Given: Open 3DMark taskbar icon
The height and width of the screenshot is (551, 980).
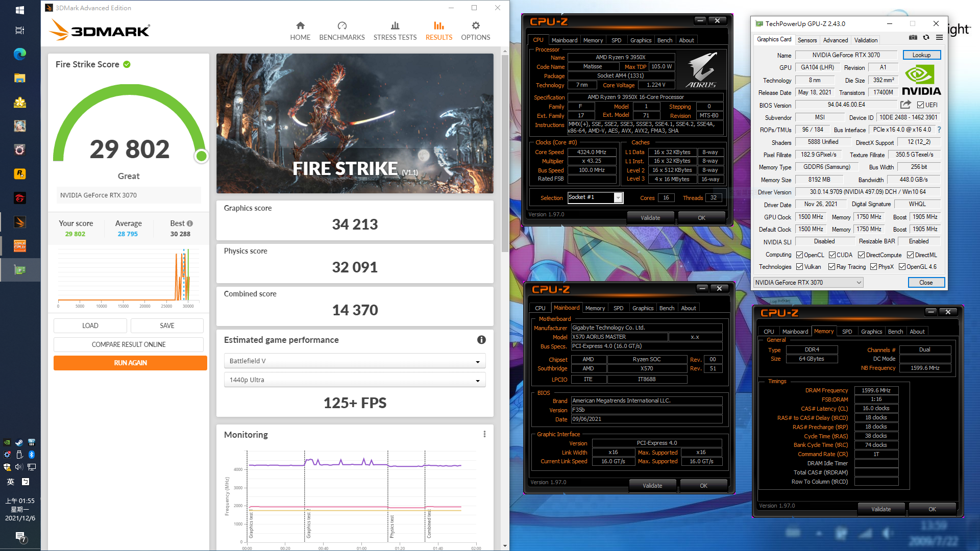Looking at the screenshot, I should point(20,222).
